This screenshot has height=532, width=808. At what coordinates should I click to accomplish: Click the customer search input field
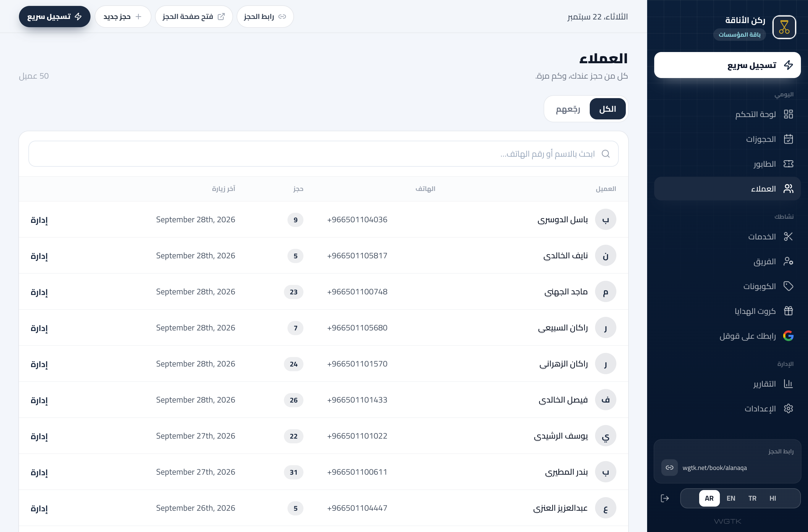coord(323,154)
